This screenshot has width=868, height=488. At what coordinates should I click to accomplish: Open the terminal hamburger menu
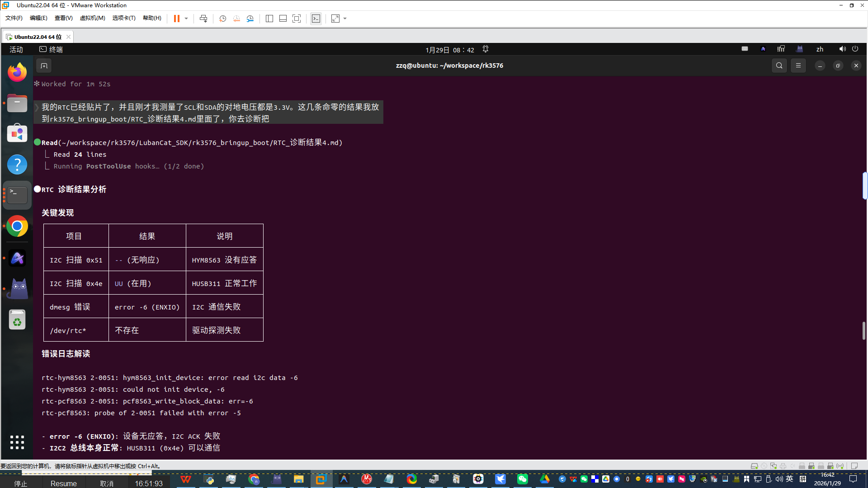coord(798,66)
